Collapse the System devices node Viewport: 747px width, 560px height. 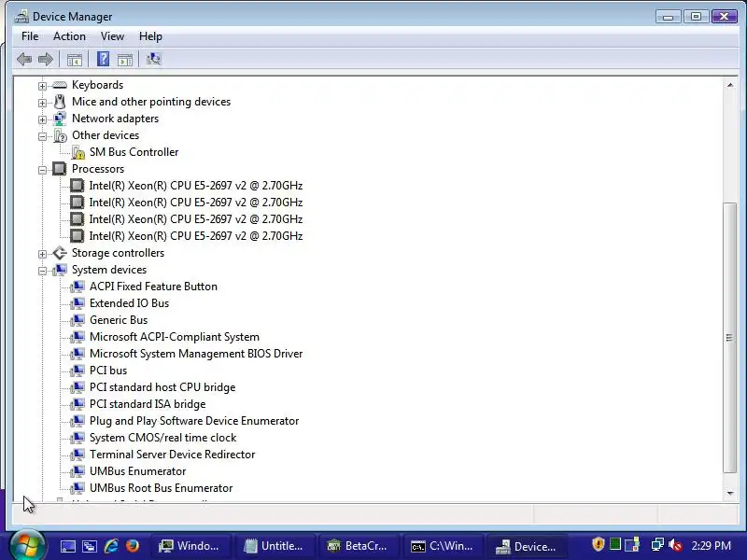[42, 271]
